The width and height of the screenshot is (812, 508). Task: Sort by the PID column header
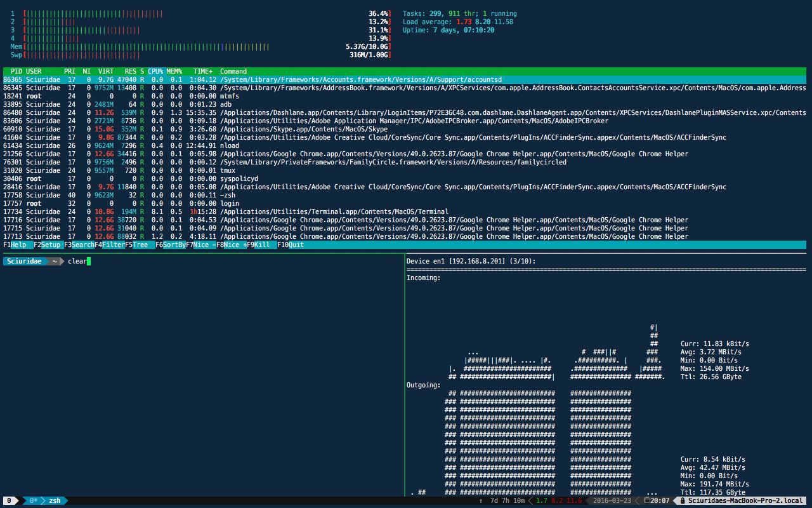click(16, 71)
